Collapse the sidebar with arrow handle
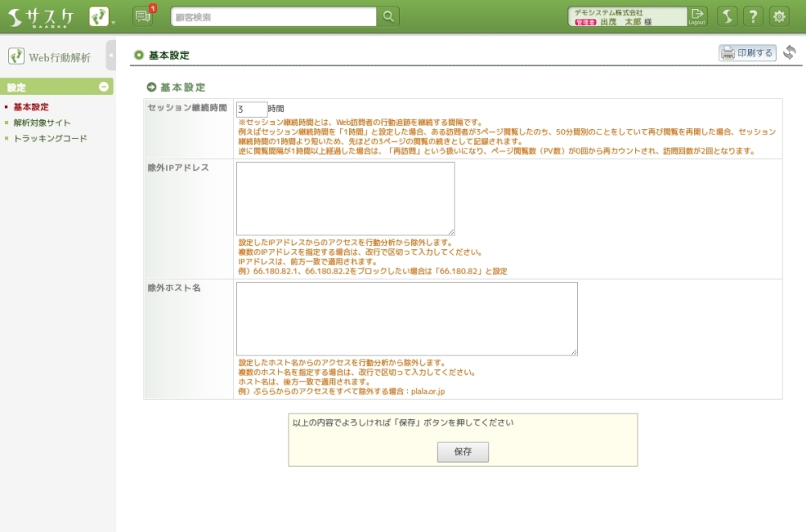Viewport: 806px width, 532px height. [110, 55]
